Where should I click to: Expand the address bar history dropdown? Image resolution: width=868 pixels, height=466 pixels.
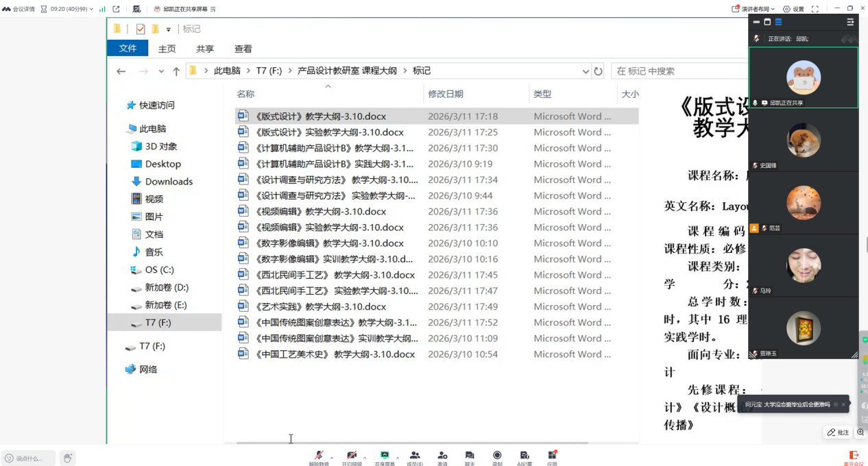(x=586, y=71)
